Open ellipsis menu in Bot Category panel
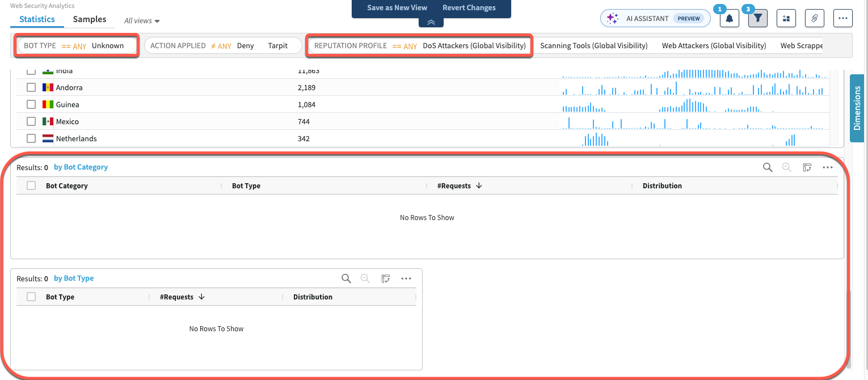Image resolution: width=868 pixels, height=380 pixels. 827,167
